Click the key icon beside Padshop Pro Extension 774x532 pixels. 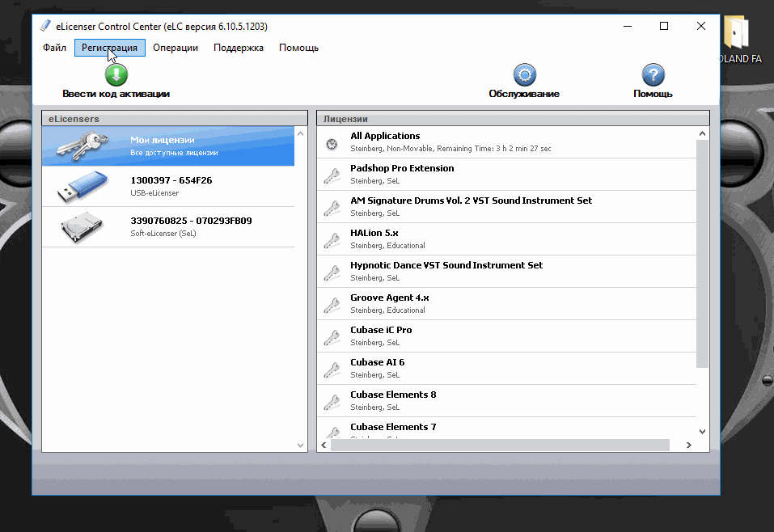332,175
